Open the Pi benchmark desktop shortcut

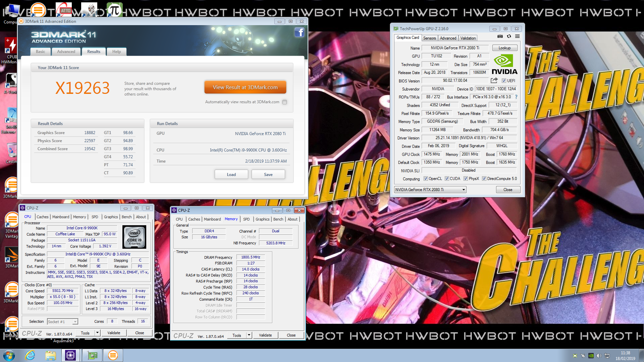point(114,9)
